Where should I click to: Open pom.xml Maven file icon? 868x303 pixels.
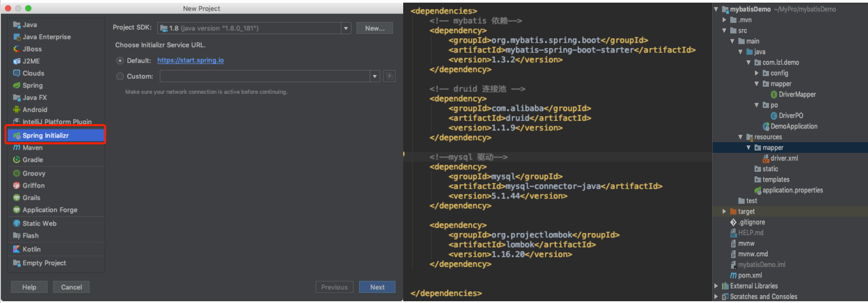tap(733, 275)
